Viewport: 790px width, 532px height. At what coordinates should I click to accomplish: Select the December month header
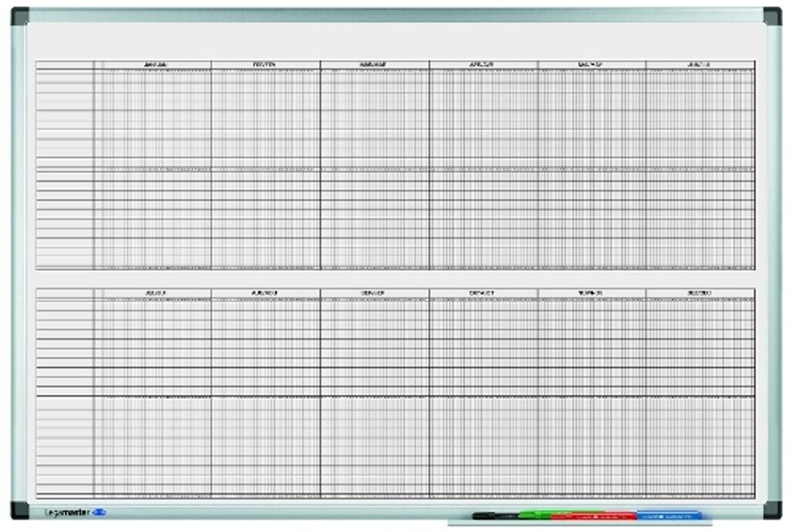pos(700,293)
